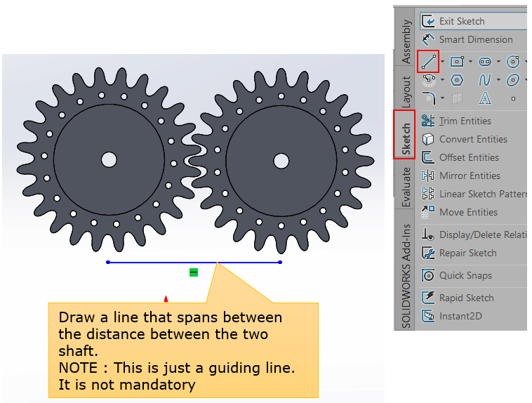Select the Spline sketch tool

coord(484,80)
